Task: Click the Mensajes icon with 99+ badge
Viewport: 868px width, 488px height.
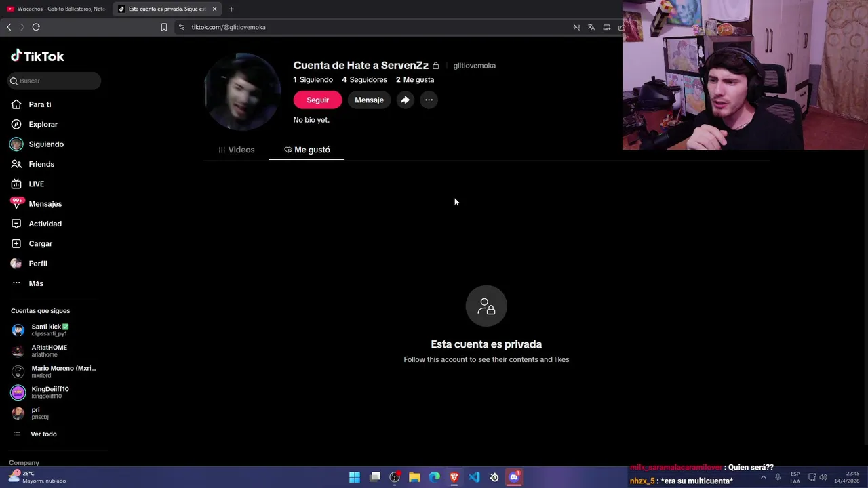Action: click(x=16, y=203)
